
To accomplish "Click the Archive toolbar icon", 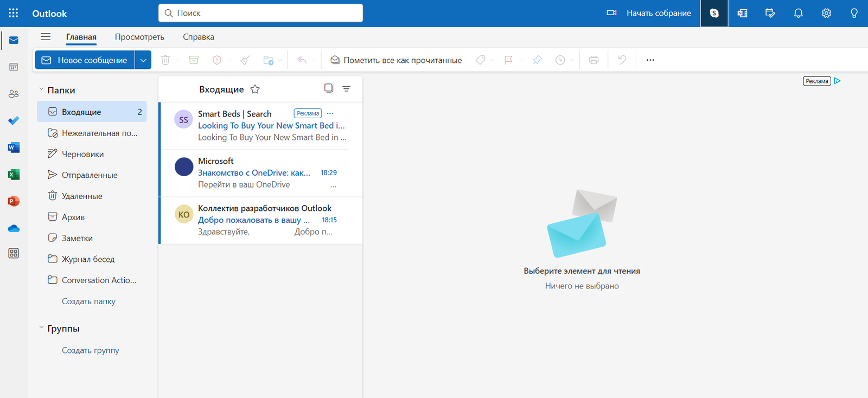I will [x=194, y=60].
